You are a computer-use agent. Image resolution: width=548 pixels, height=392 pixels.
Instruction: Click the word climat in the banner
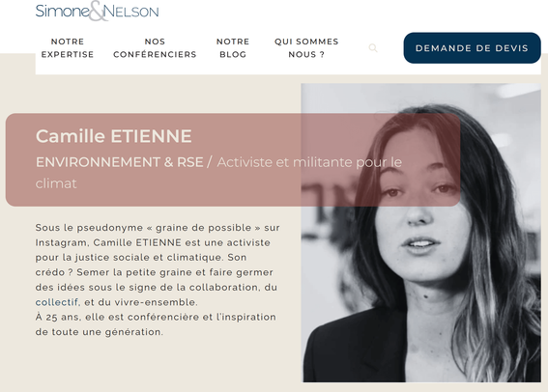pos(56,183)
